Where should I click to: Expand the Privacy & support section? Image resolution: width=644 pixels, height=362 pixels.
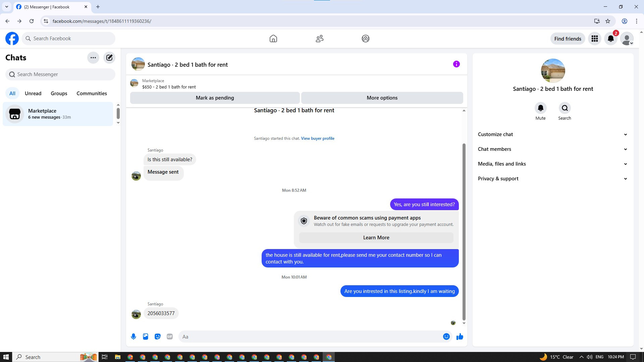(x=553, y=179)
